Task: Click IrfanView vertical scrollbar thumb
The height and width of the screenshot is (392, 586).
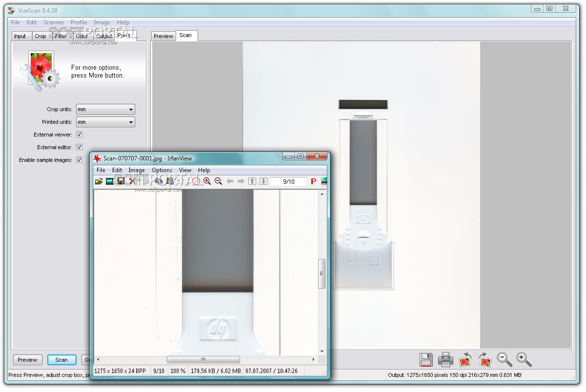Action: click(322, 274)
